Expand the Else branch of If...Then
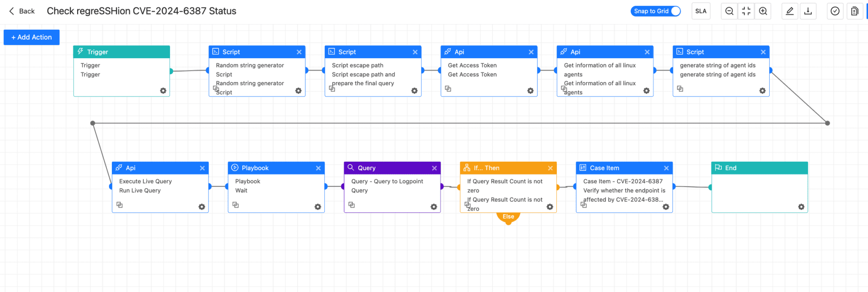The height and width of the screenshot is (292, 868). click(x=508, y=217)
